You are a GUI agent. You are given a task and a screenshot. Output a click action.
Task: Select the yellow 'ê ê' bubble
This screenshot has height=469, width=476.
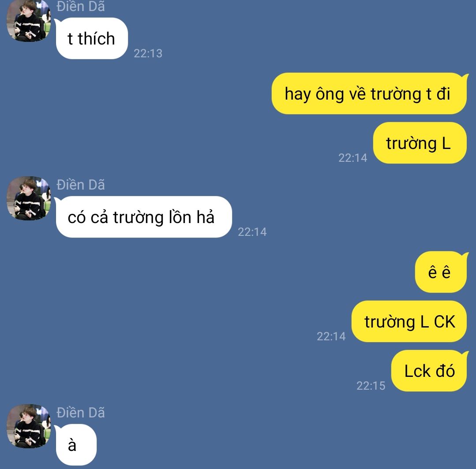(441, 272)
